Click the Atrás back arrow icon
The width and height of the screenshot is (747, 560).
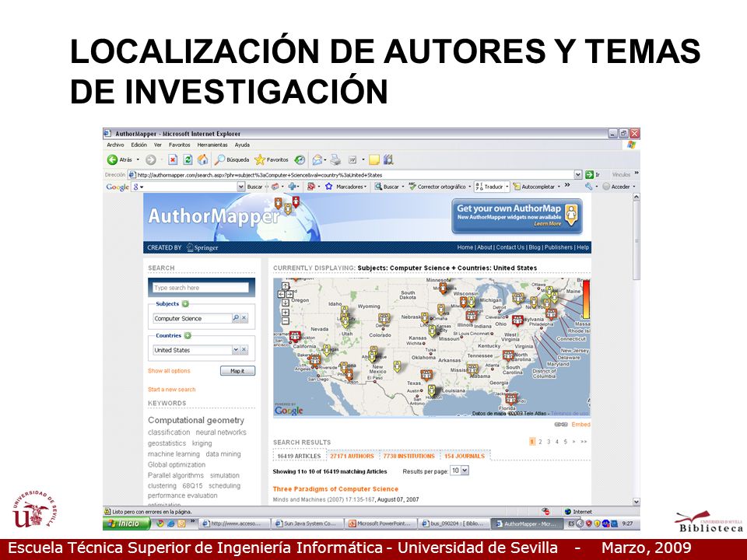112,160
